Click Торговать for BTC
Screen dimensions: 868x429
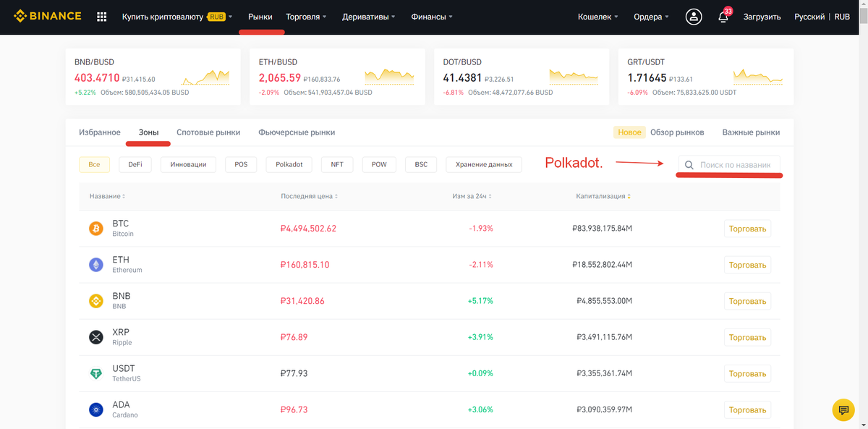(747, 229)
